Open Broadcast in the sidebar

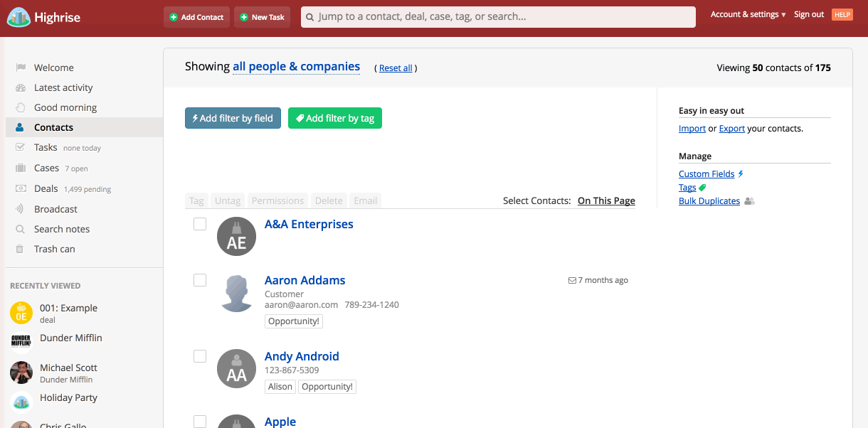tap(55, 209)
